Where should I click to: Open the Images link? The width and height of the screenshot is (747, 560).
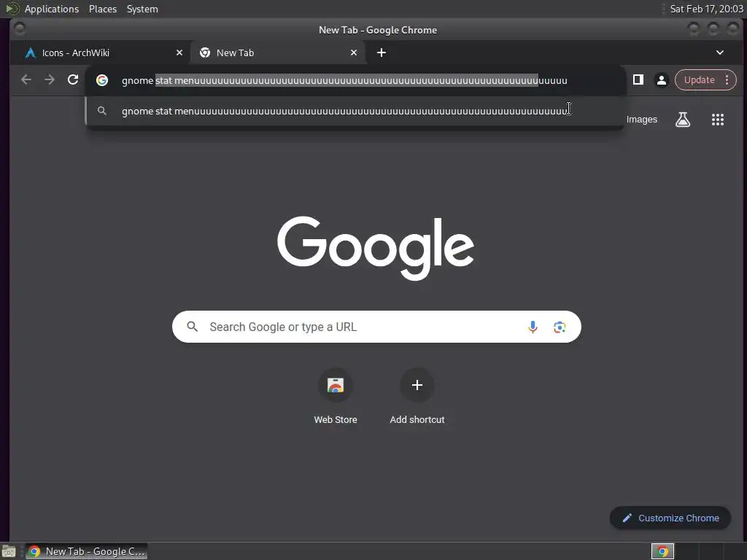tap(642, 120)
